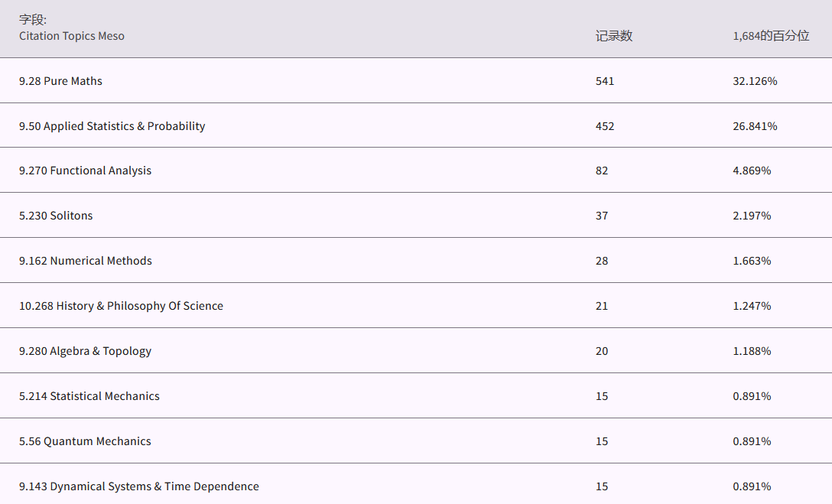Choose the 5.230 Solitons topic

pos(56,216)
